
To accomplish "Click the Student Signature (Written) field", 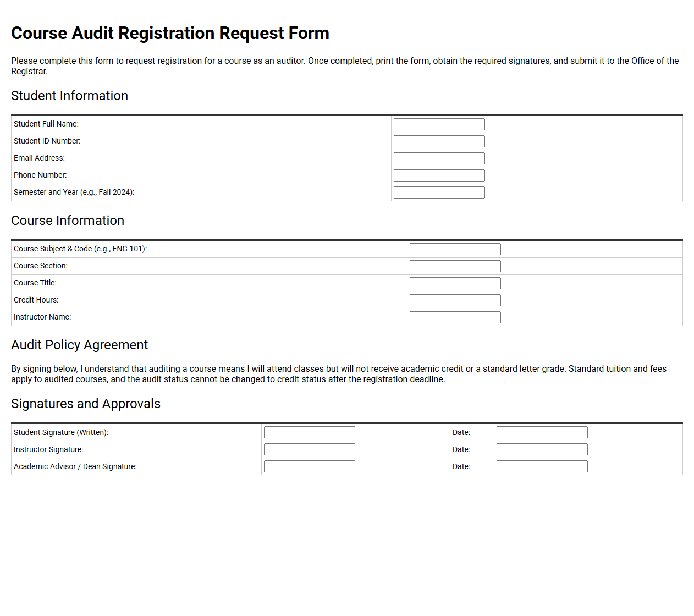I will (310, 432).
